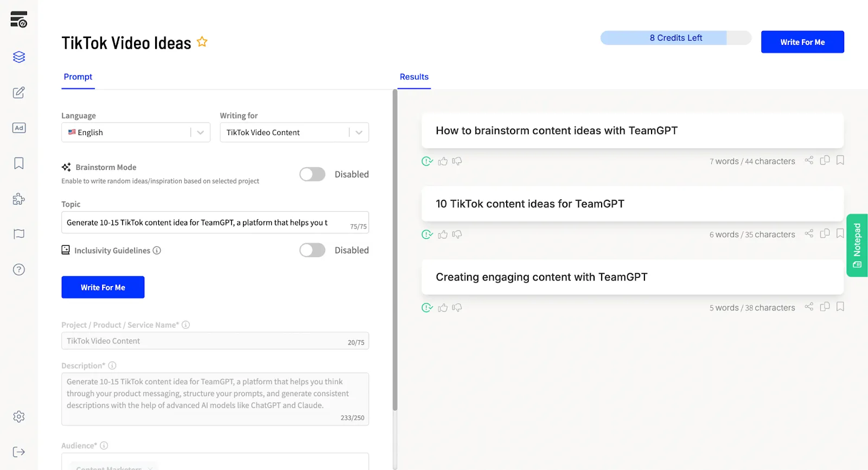Screen dimensions: 868x470
Task: Enable the Inclusivity Guidelines toggle
Action: click(312, 250)
